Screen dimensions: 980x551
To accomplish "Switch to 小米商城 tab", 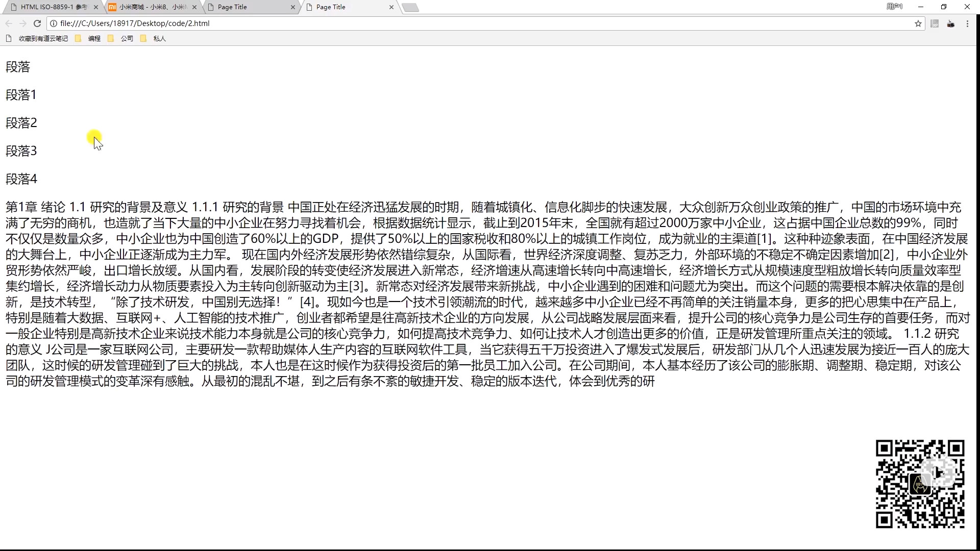I will [x=151, y=7].
